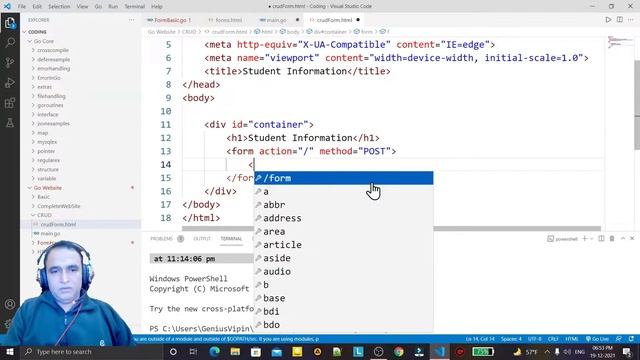Viewport: 640px width, 360px height.
Task: Click the CRLF line ending status entry
Action: click(553, 339)
